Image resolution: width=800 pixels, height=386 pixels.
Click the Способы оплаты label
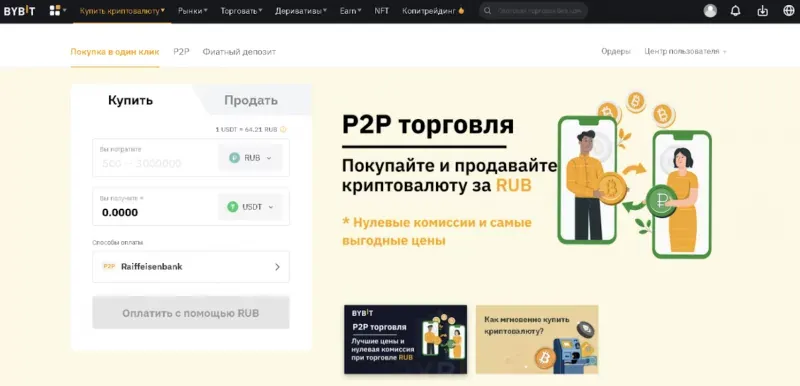tap(117, 242)
